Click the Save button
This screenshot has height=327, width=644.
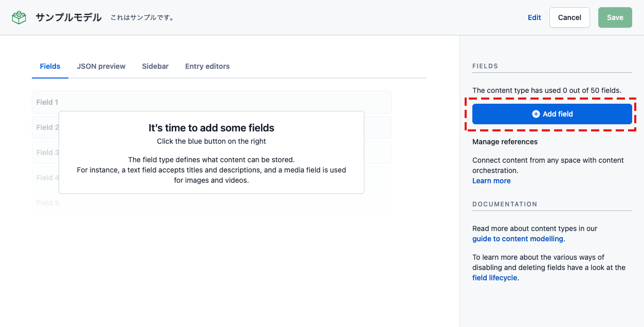(x=615, y=17)
